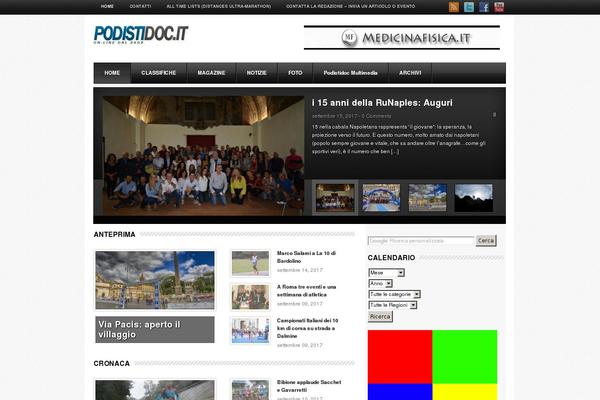600x400 pixels.
Task: Click the blue color block
Action: click(400, 392)
